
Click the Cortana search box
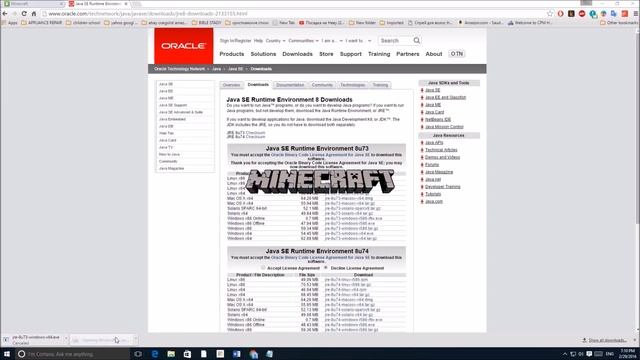click(x=73, y=354)
